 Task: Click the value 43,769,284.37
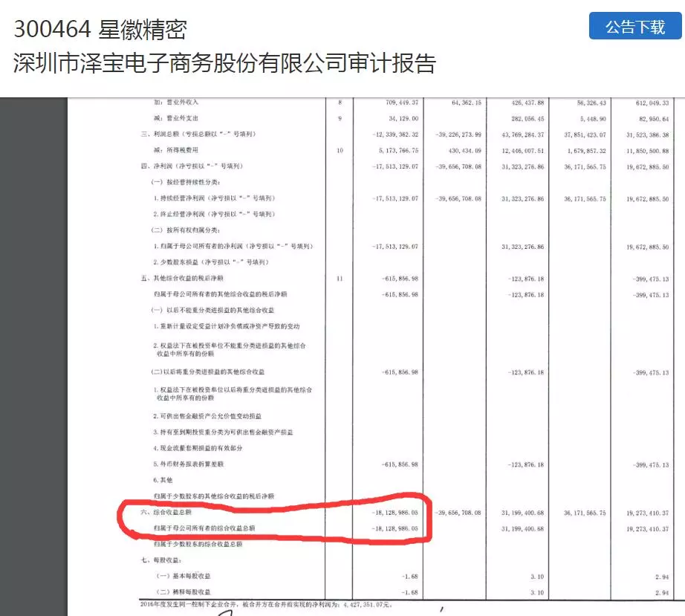pyautogui.click(x=523, y=135)
